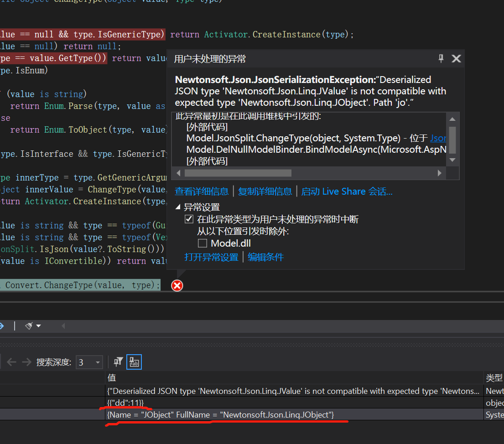
Task: Pin the exception popup
Action: click(441, 58)
